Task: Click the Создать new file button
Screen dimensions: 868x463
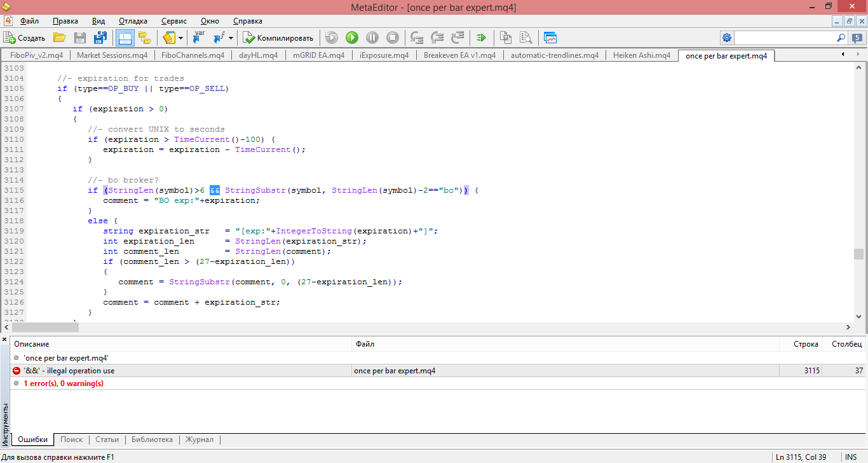Action: coord(25,38)
